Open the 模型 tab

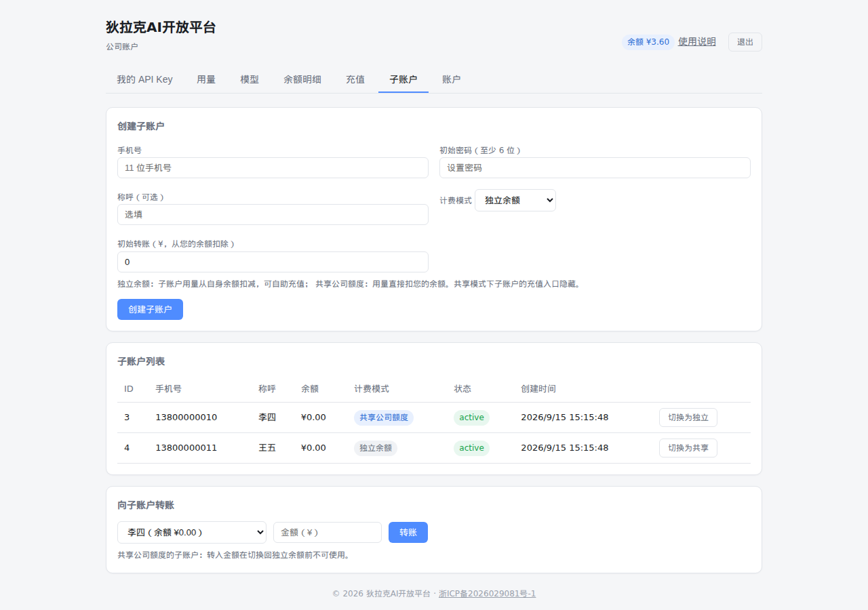[x=250, y=79]
